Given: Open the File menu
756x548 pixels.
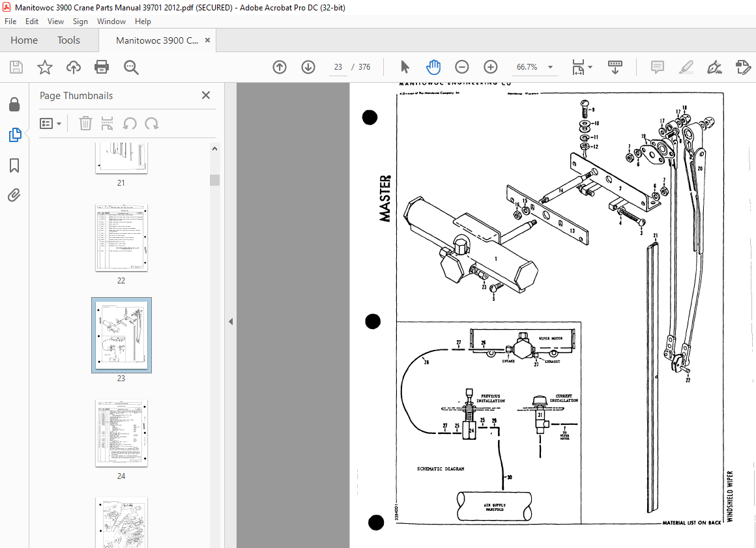Looking at the screenshot, I should (x=10, y=22).
